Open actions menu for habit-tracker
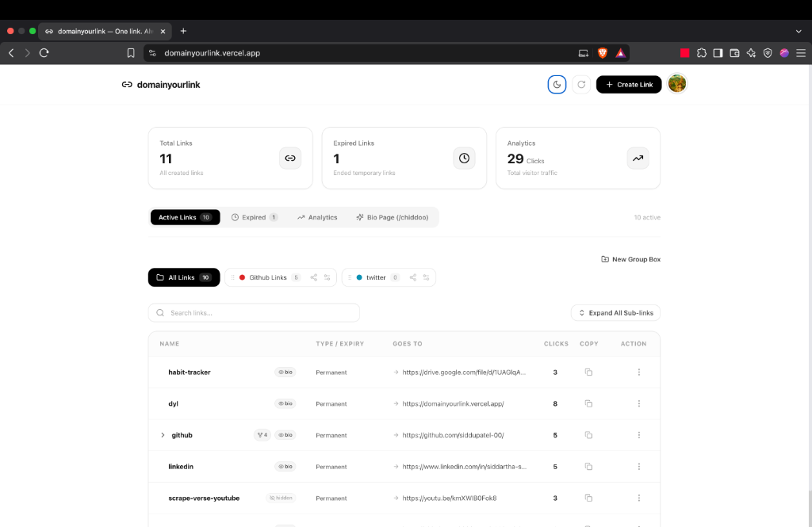Screen dimensions: 812x527 (639, 372)
